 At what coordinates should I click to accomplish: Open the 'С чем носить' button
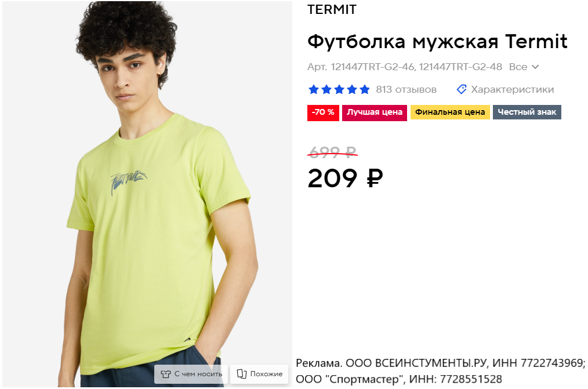[x=191, y=374]
